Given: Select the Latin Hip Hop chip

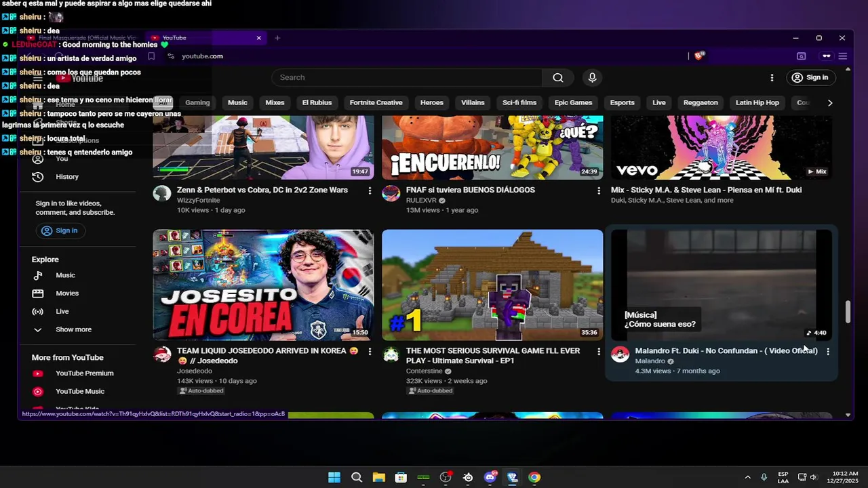Looking at the screenshot, I should coord(757,103).
